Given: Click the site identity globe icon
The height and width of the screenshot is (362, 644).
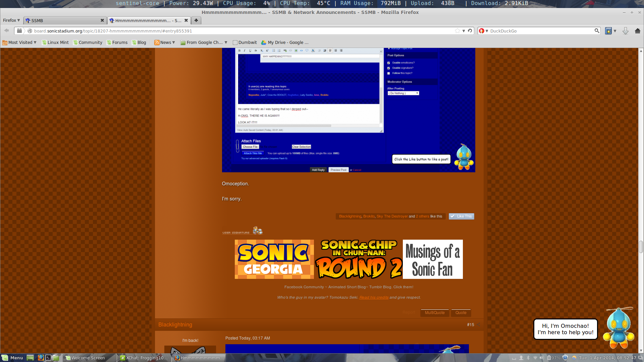Looking at the screenshot, I should 30,31.
